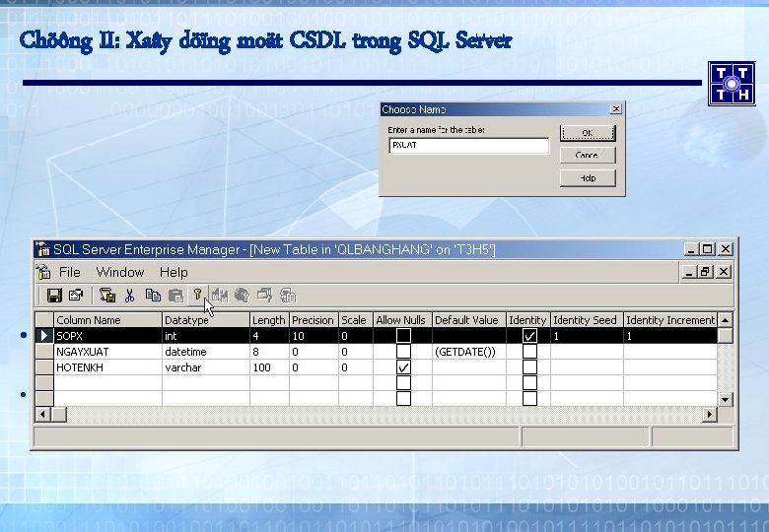Image resolution: width=769 pixels, height=532 pixels.
Task: Click the Scale column header
Action: (x=356, y=320)
